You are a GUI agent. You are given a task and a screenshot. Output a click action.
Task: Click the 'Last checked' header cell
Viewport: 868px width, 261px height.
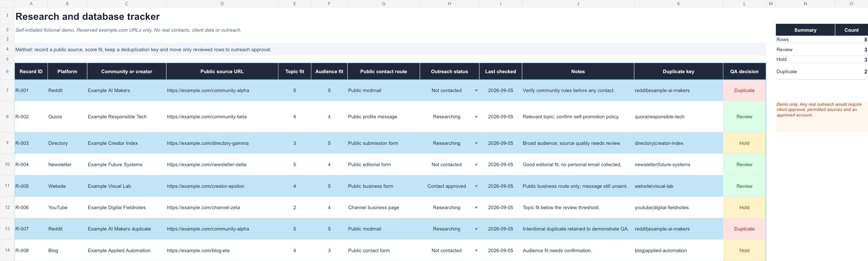pyautogui.click(x=500, y=71)
